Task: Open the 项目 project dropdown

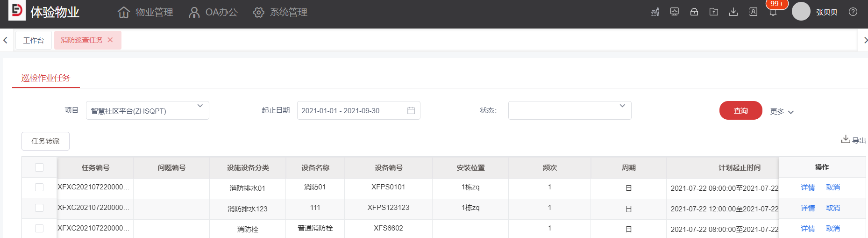Action: [147, 111]
